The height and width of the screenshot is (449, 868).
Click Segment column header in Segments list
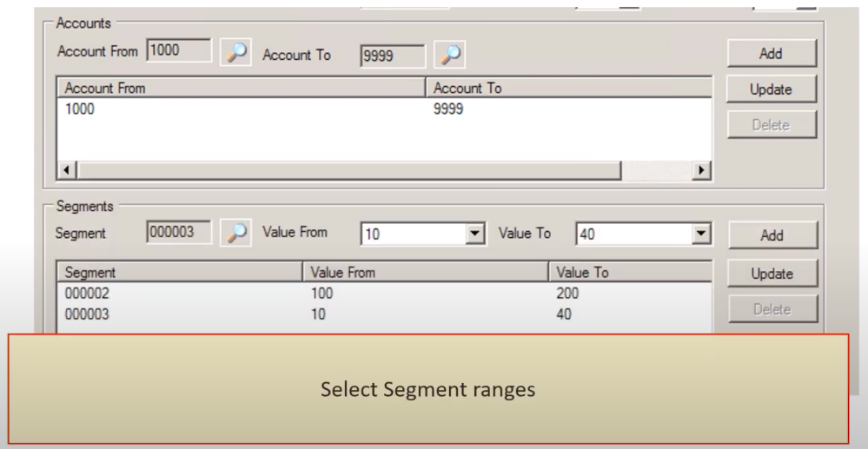coord(180,273)
